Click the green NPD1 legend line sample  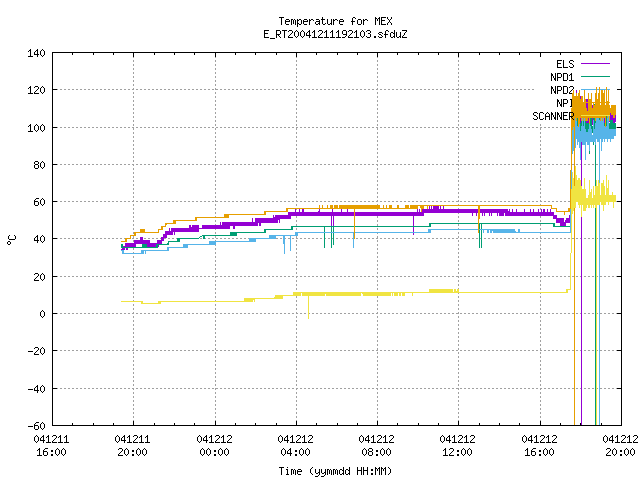[595, 76]
